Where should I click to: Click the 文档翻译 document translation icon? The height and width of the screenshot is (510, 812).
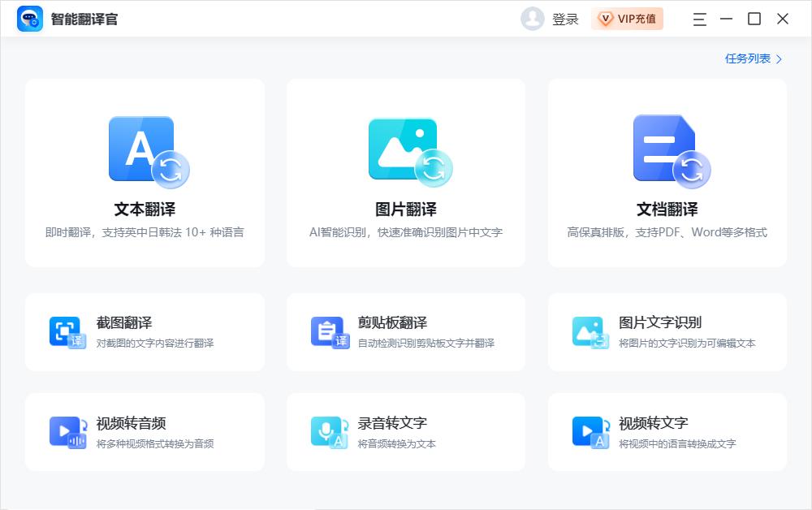pyautogui.click(x=666, y=150)
